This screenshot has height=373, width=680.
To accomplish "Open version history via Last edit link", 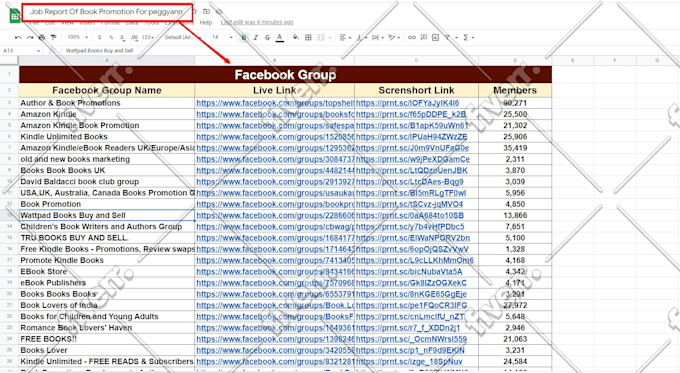I will click(257, 22).
